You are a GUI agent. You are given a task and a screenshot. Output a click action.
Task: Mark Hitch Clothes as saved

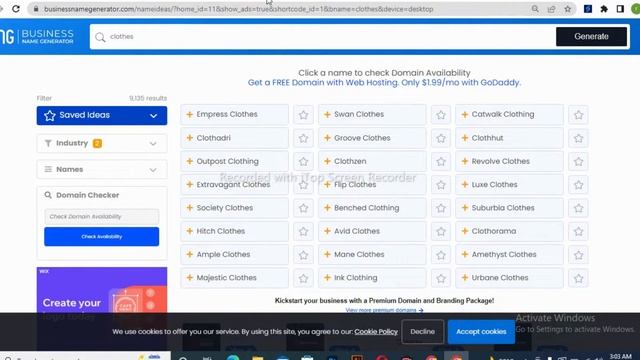pos(303,231)
